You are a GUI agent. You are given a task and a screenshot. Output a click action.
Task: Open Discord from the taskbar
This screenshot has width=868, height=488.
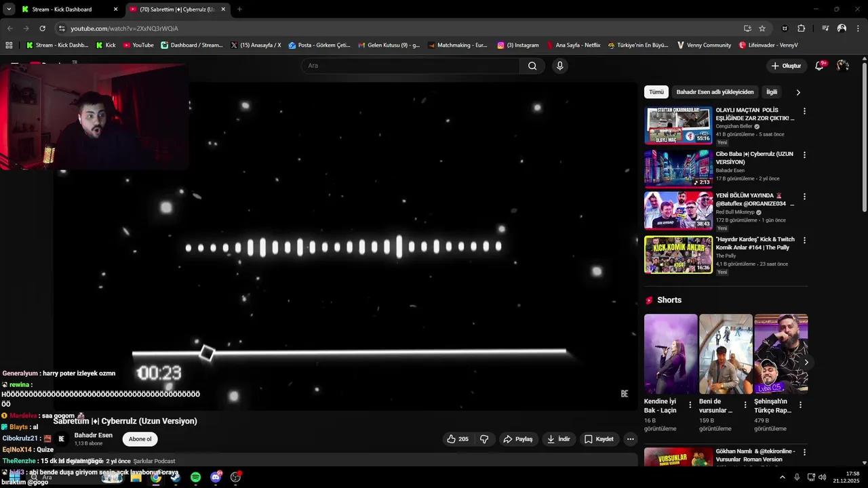pos(216,477)
